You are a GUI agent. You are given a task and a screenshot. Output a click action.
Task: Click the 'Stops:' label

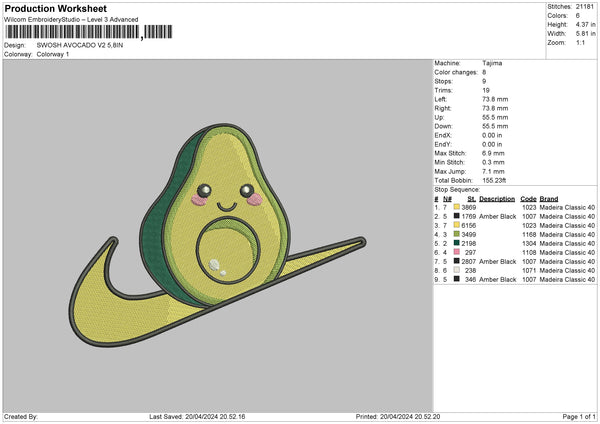point(443,81)
